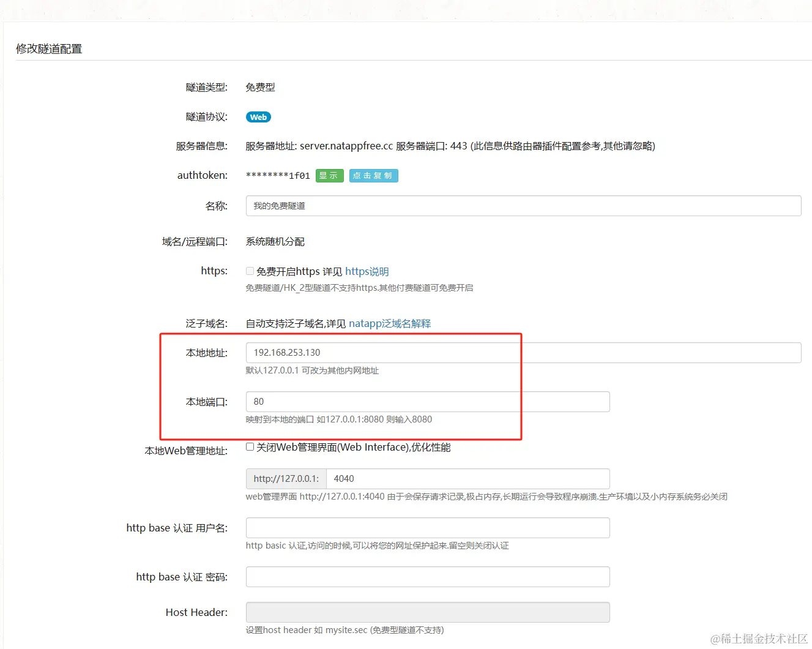Focus the 名称 tunnel name field
The height and width of the screenshot is (649, 812).
click(523, 206)
